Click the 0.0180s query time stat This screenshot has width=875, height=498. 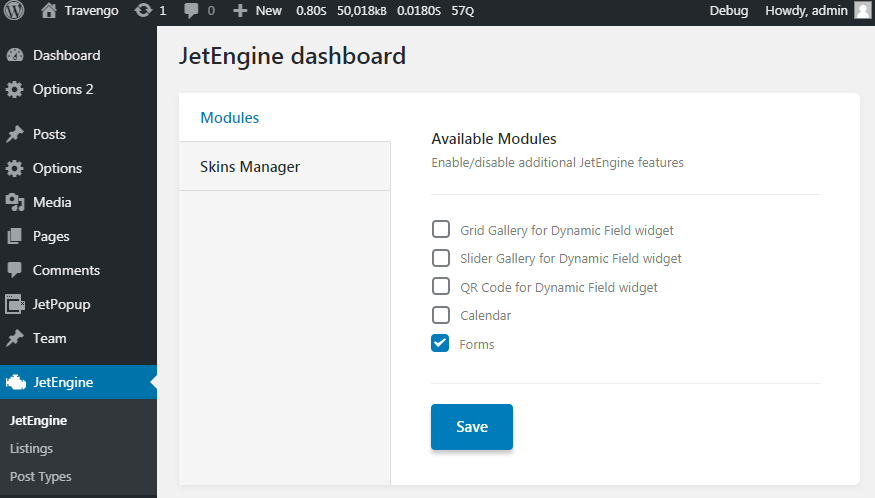(x=419, y=11)
